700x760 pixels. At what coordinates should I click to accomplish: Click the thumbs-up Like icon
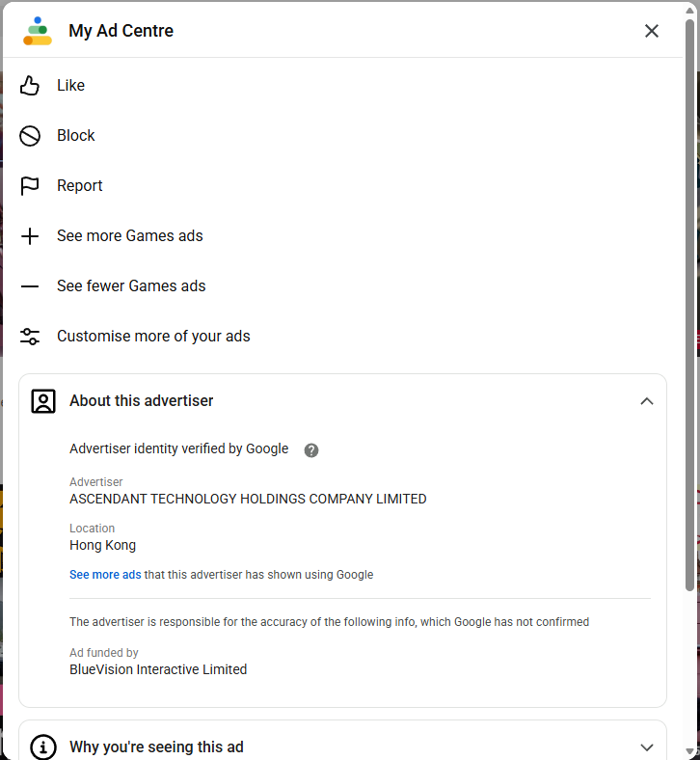tap(30, 86)
